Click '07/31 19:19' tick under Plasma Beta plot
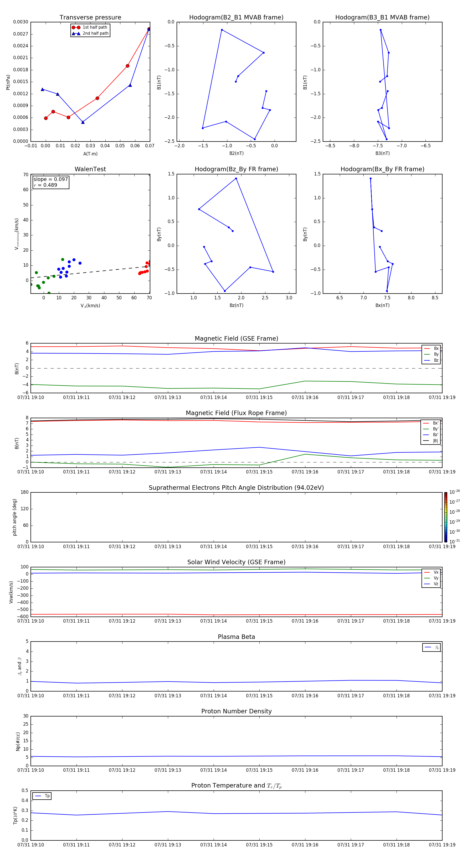The image size is (473, 868). pos(442,695)
